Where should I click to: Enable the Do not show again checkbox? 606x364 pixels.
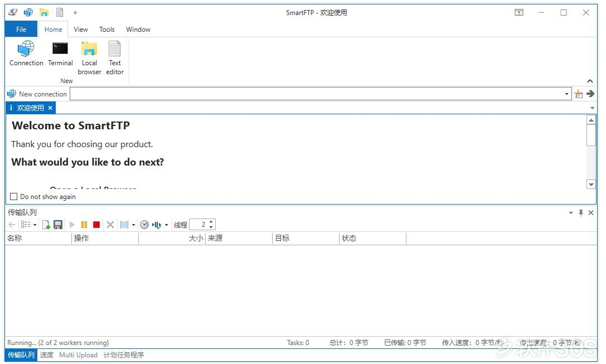pos(13,197)
